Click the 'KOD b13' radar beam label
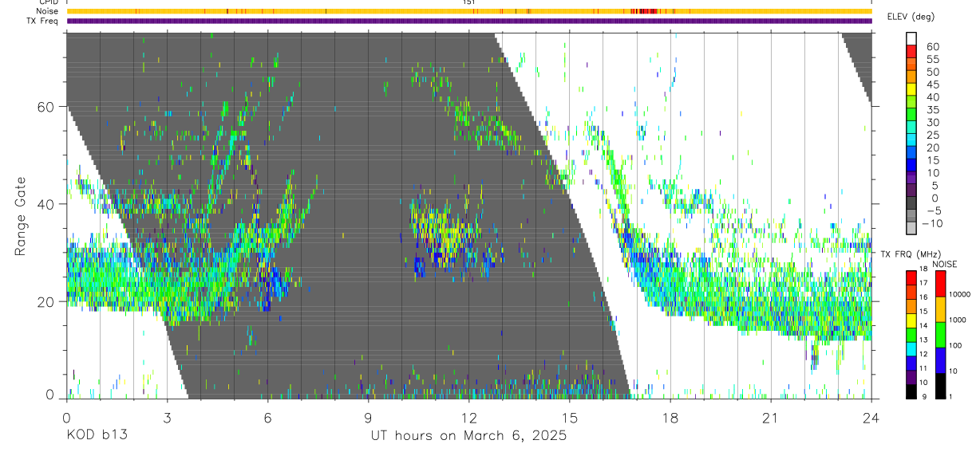 (x=97, y=435)
